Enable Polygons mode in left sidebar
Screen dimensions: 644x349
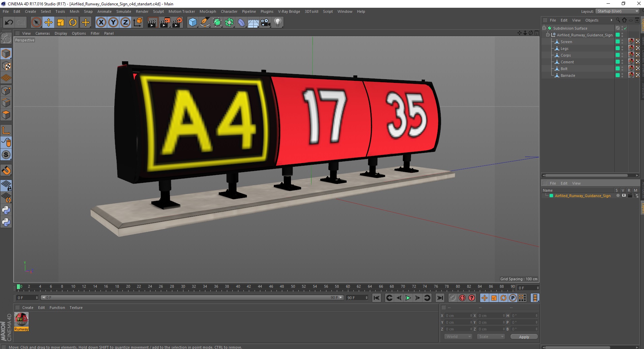6,115
